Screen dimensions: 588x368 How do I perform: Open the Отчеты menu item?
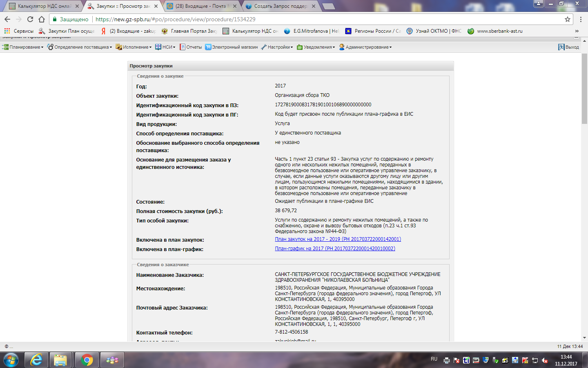(191, 47)
